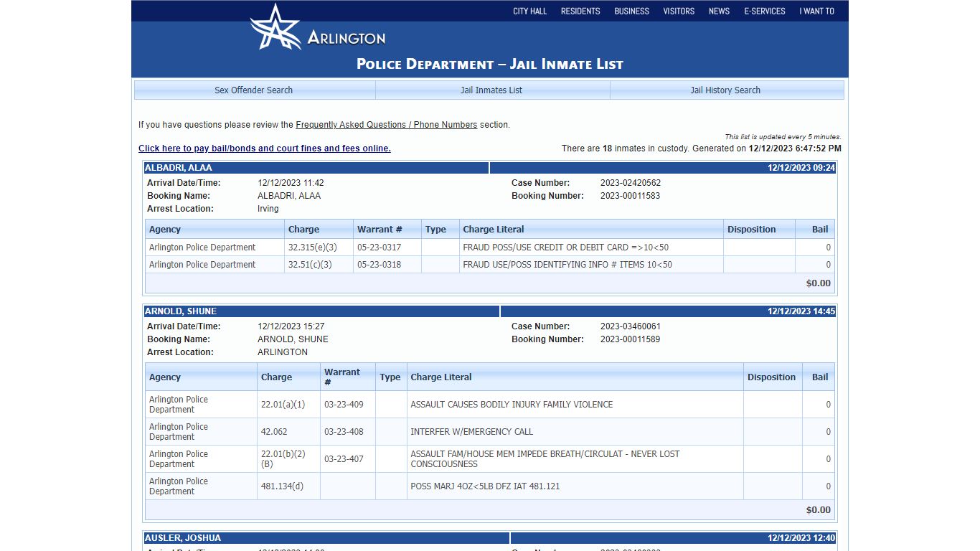Click the Arlington star logo

pyautogui.click(x=275, y=27)
